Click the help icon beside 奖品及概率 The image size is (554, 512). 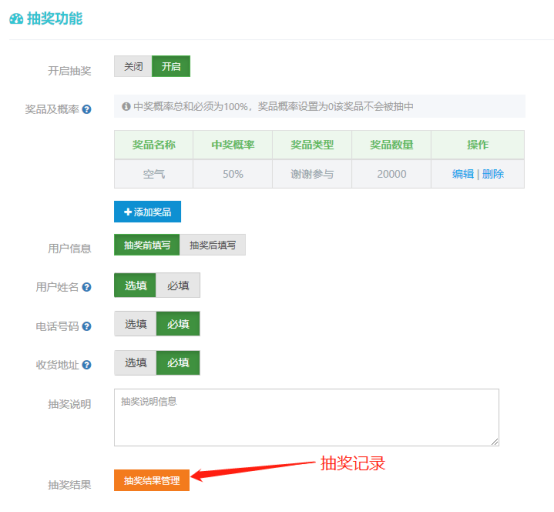[x=87, y=110]
